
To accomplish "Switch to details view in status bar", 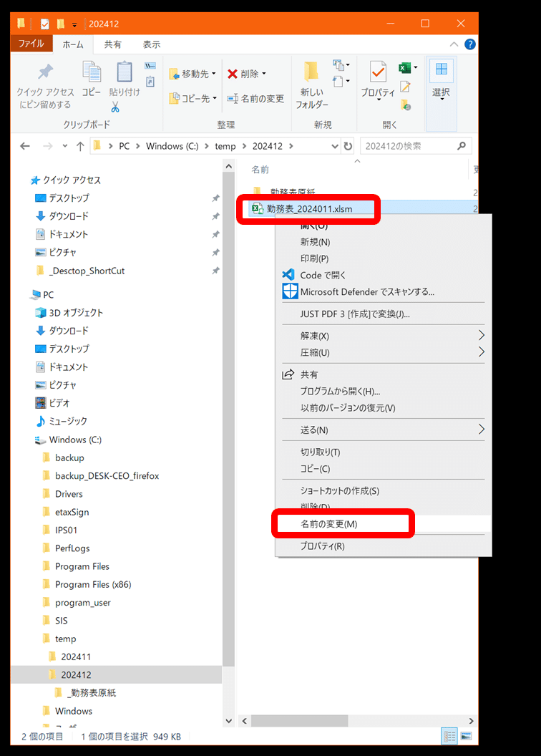I will tap(449, 736).
